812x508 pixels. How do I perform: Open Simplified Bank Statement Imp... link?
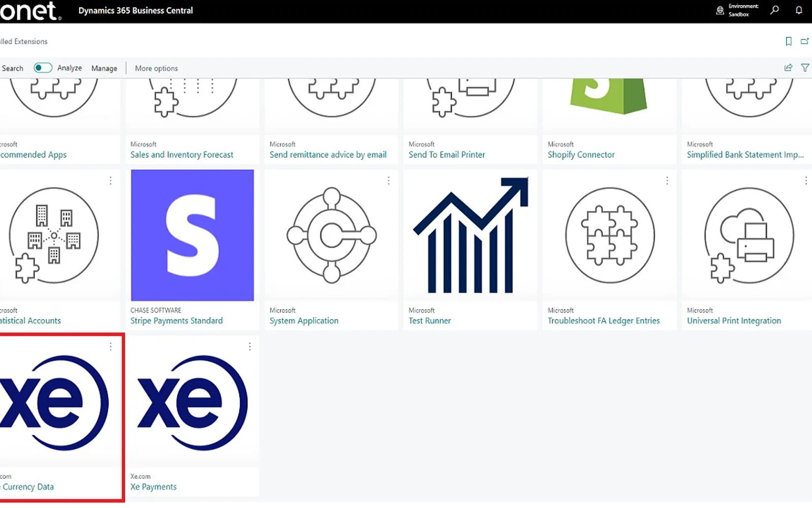746,154
